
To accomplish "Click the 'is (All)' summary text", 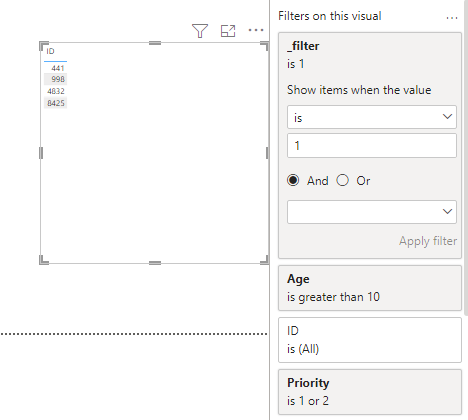I will tap(303, 349).
